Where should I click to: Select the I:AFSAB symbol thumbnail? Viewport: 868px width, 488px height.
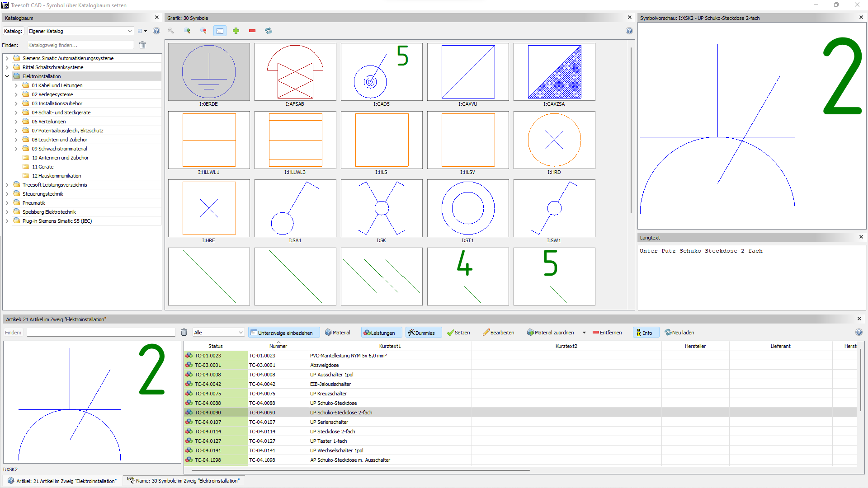click(x=295, y=72)
